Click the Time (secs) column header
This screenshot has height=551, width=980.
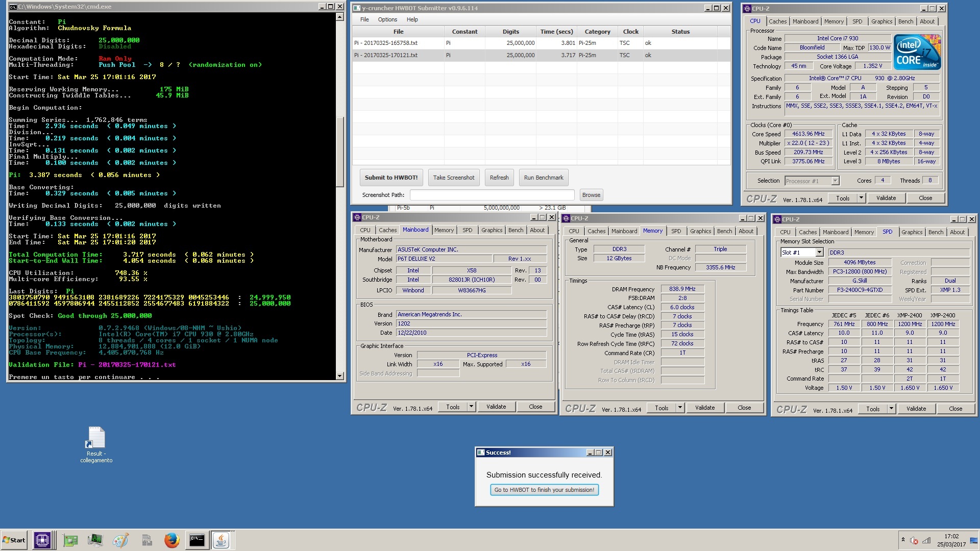pos(556,32)
